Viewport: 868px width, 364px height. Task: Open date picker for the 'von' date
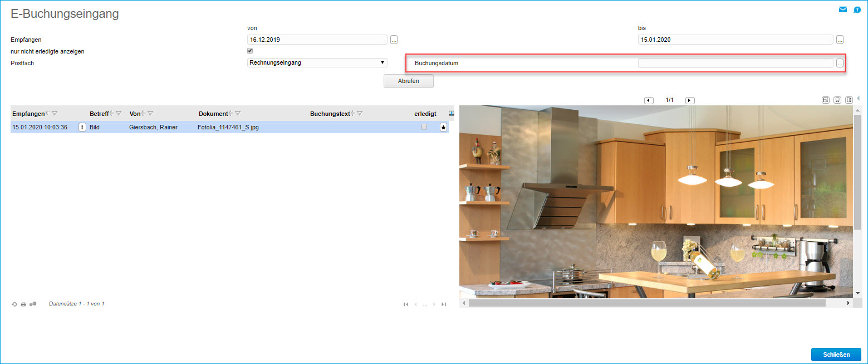pos(394,40)
